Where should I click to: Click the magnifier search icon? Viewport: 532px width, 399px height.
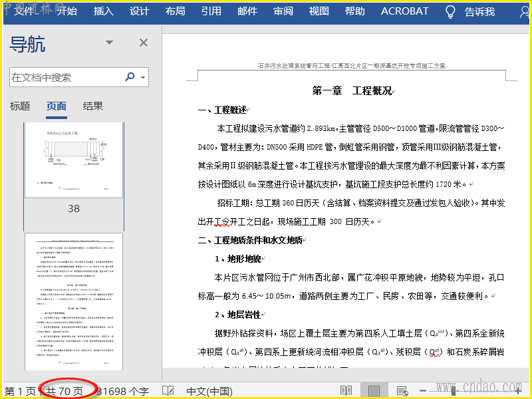pos(130,76)
